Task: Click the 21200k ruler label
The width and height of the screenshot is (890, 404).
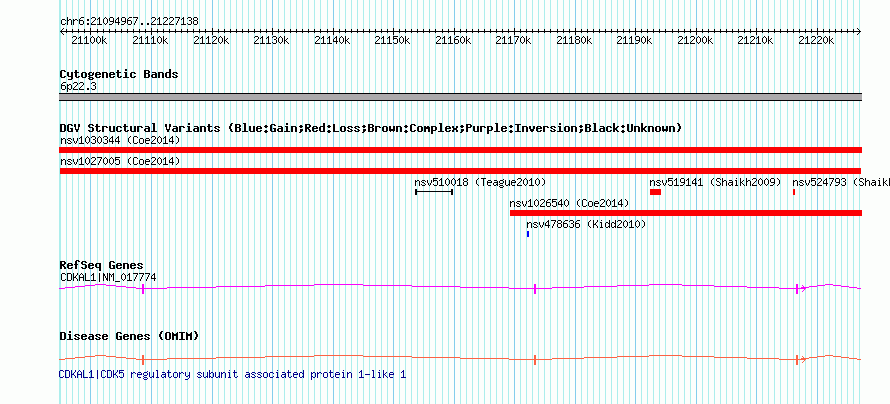Action: pyautogui.click(x=695, y=40)
